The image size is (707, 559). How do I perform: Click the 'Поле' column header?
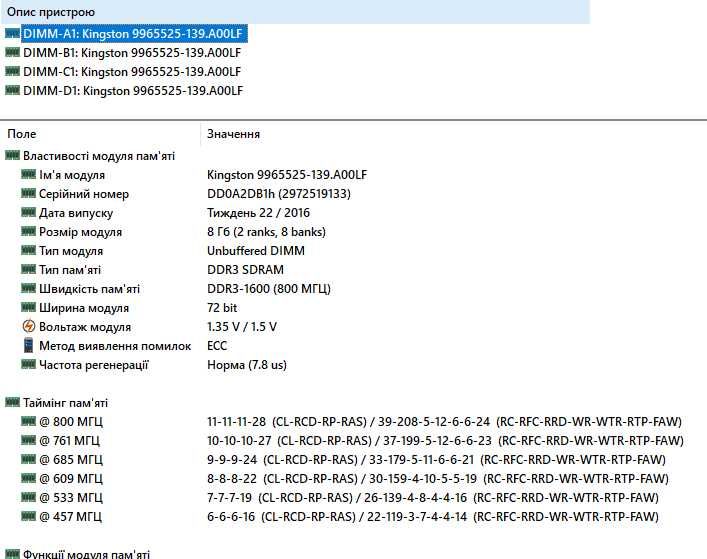tap(22, 134)
